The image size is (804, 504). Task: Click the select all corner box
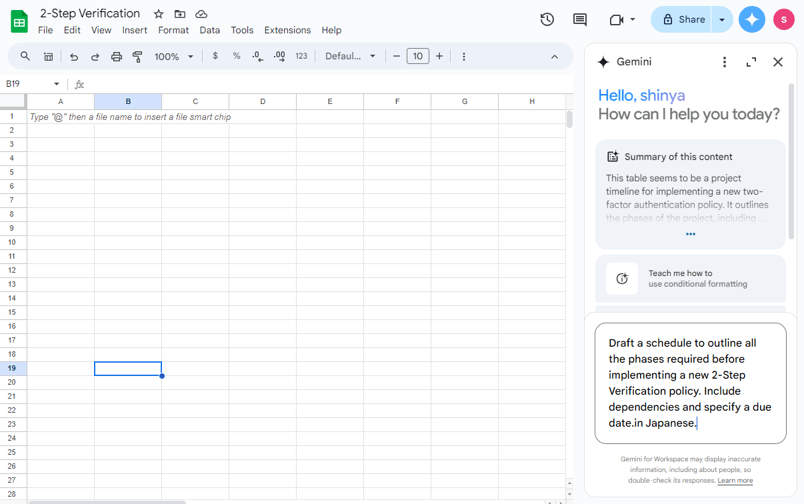13,101
